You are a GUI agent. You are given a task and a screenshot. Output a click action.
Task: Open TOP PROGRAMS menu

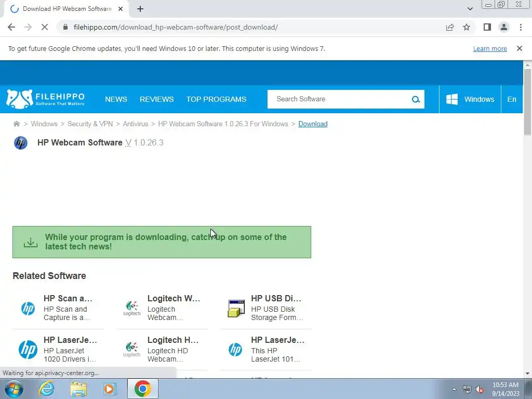tap(216, 99)
